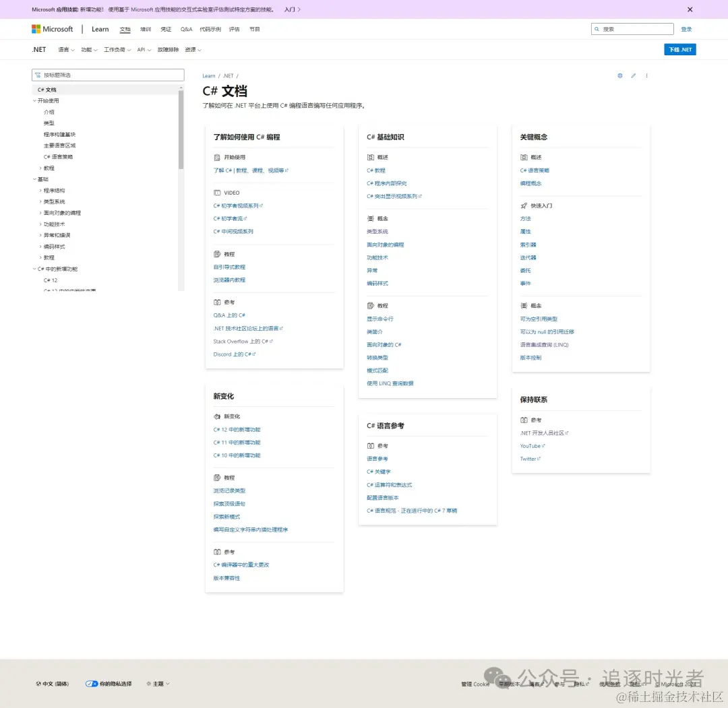Viewport: 728px width, 708px height.
Task: Open the 工作负荷 dropdown menu
Action: click(x=117, y=50)
